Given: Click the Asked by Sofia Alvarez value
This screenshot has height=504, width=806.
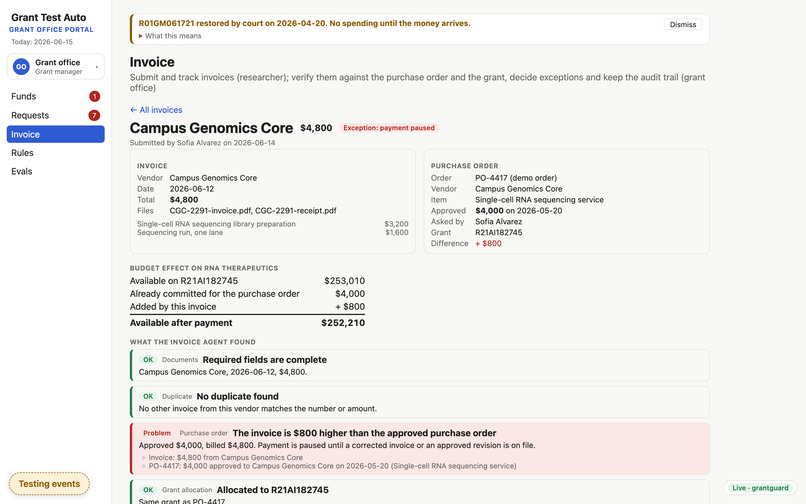Looking at the screenshot, I should tap(499, 222).
